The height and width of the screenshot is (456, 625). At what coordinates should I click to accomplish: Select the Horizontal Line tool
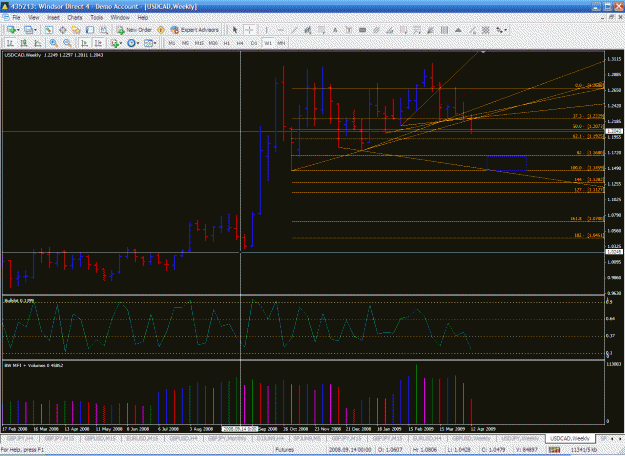281,30
